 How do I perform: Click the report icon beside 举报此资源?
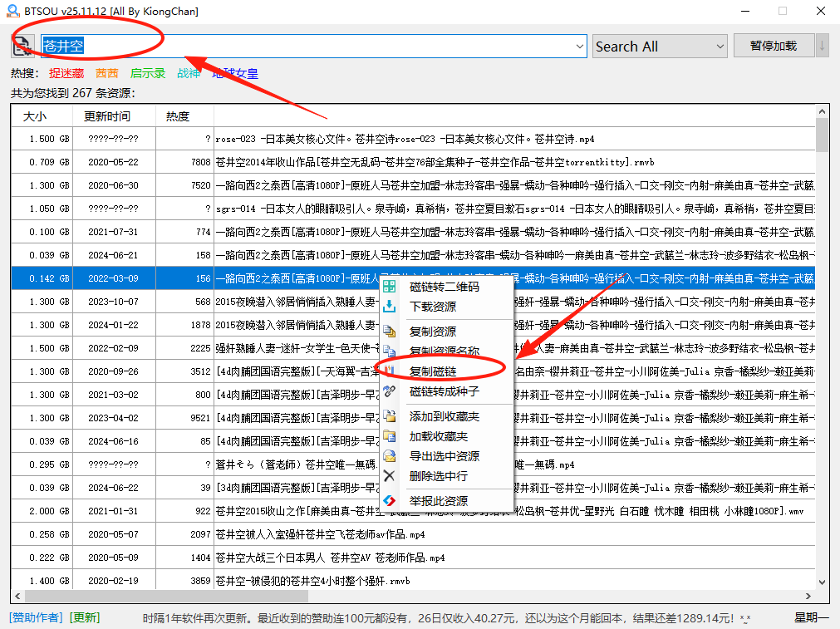pos(390,501)
